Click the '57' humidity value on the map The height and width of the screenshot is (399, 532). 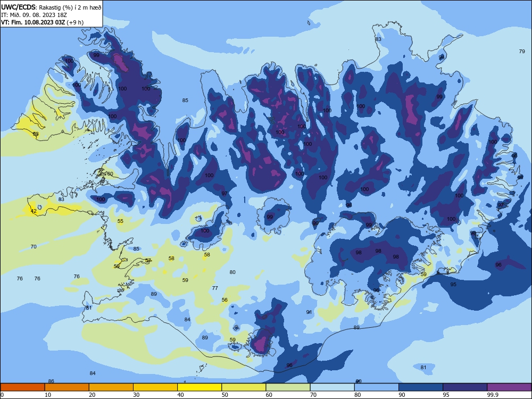148,261
